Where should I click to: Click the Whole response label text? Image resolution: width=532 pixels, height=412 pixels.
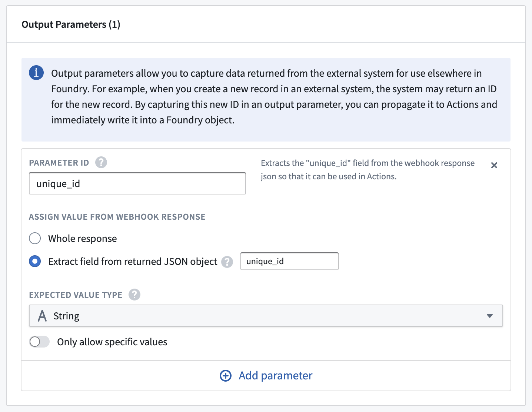point(83,239)
